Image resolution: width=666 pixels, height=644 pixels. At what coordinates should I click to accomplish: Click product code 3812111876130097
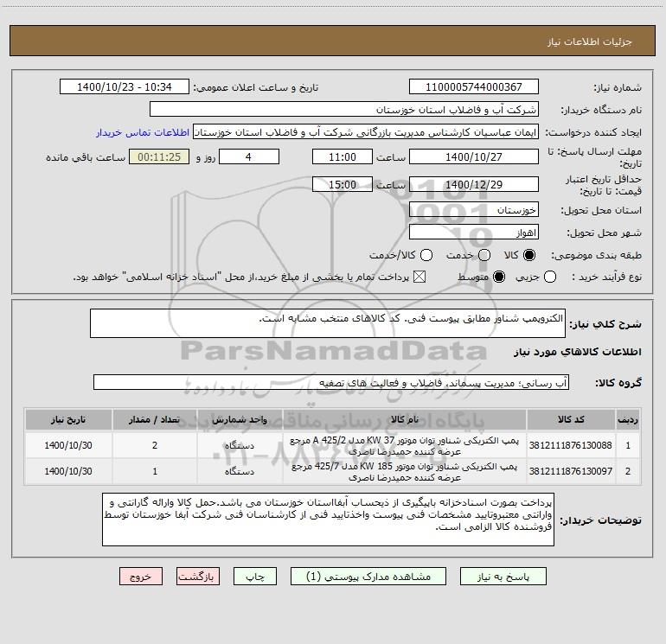tap(571, 471)
